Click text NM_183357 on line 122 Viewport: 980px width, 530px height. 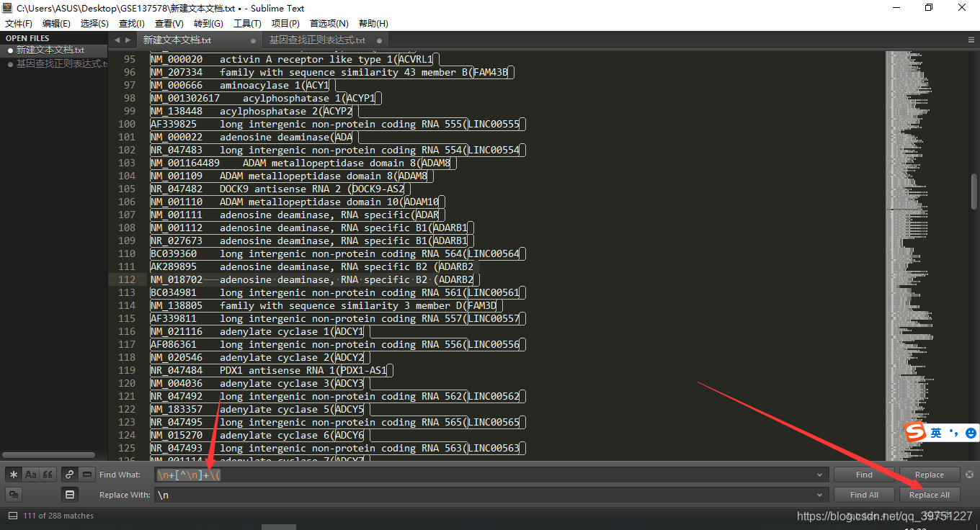pos(177,409)
